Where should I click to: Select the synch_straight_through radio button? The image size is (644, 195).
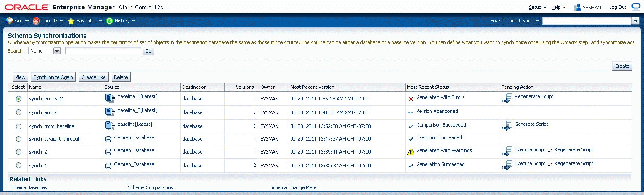(x=18, y=139)
